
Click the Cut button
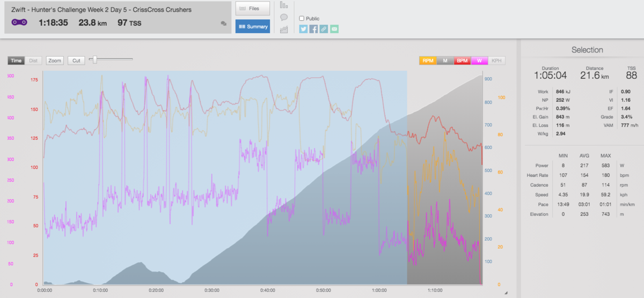tap(76, 61)
